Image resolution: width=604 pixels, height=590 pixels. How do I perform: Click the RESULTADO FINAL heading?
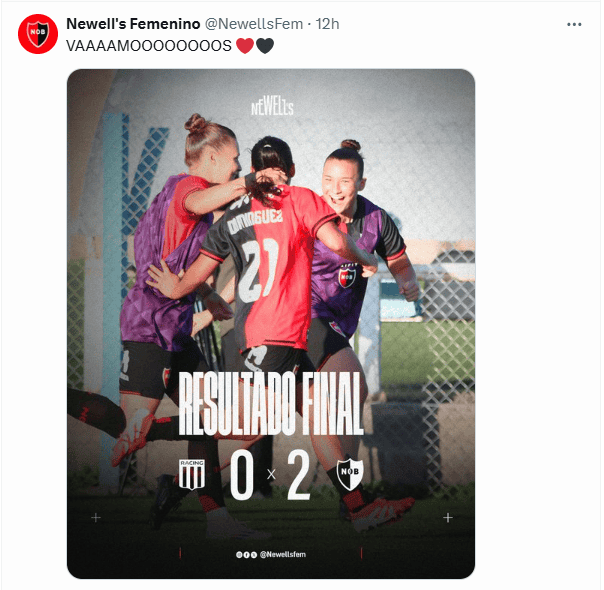coord(271,403)
